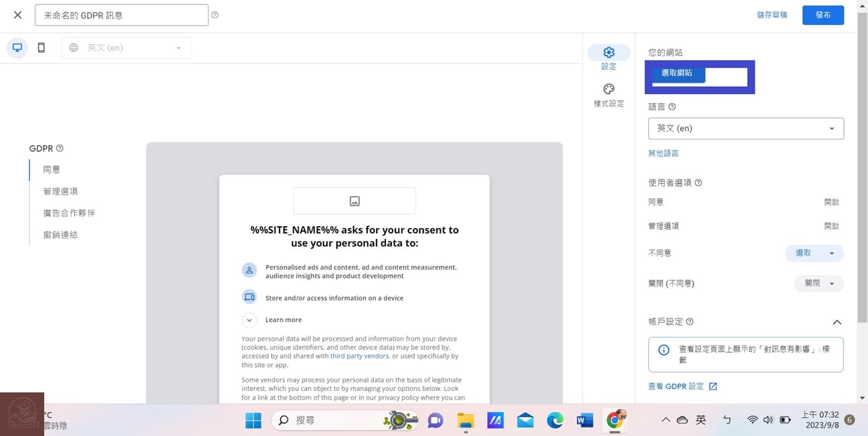Collapse the 帳戶設定 section

(837, 322)
